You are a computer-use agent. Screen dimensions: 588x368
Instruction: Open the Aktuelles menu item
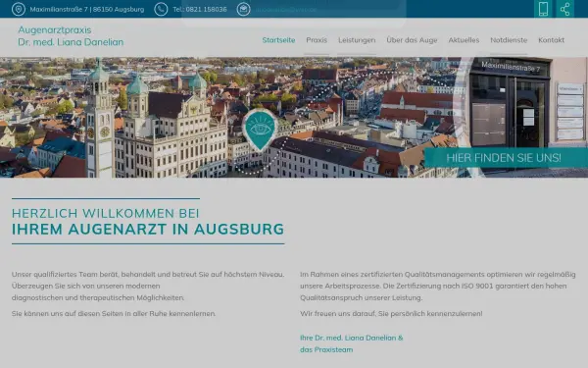tap(464, 40)
